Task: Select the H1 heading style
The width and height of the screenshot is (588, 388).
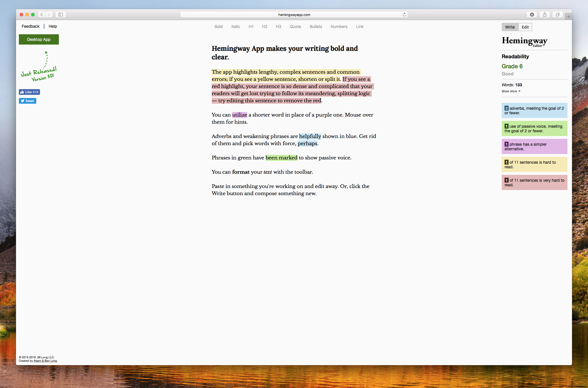Action: [251, 27]
